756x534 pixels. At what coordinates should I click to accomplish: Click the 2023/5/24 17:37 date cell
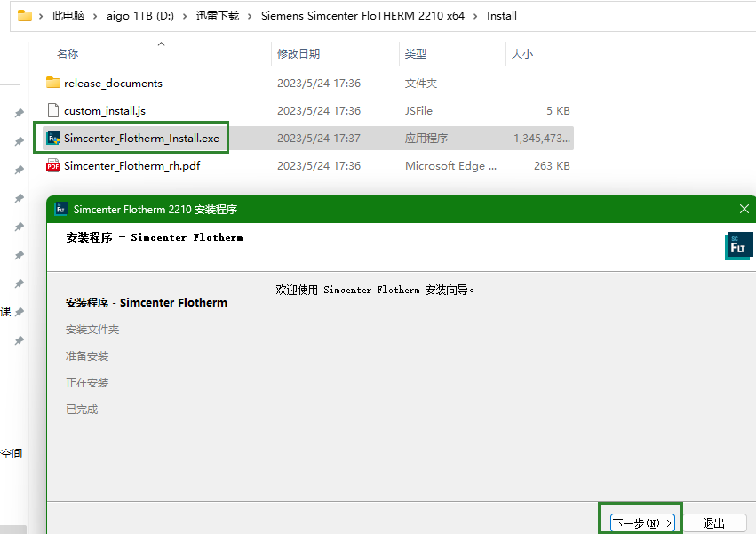[319, 139]
